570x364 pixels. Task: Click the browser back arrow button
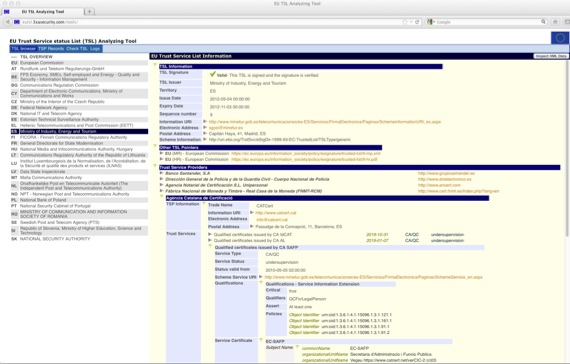click(x=7, y=22)
